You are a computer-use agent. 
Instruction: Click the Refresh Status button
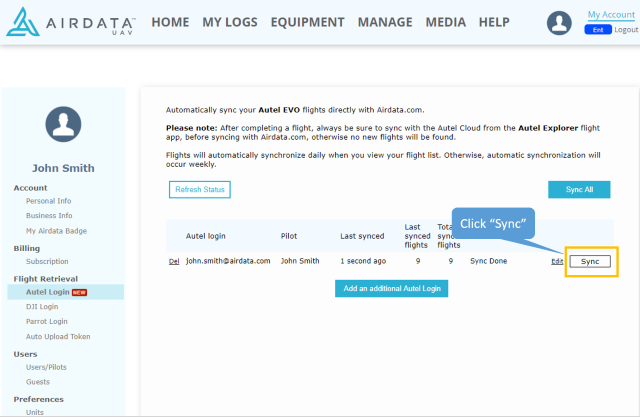point(200,190)
